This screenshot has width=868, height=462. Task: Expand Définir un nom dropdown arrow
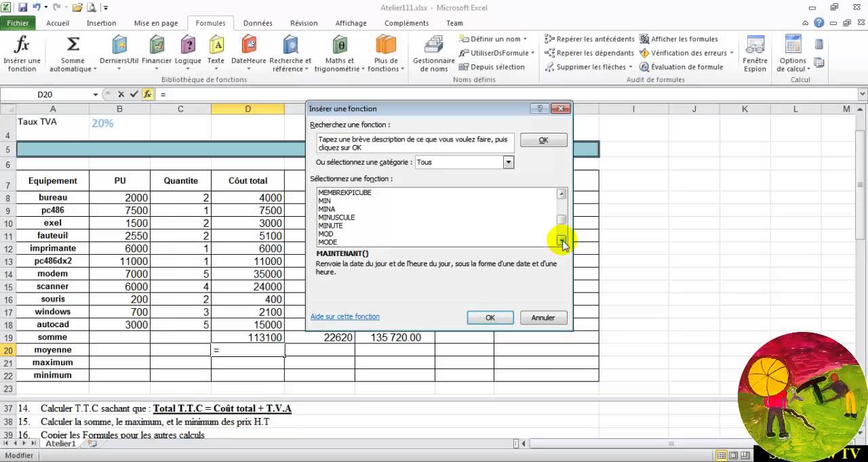pos(525,39)
